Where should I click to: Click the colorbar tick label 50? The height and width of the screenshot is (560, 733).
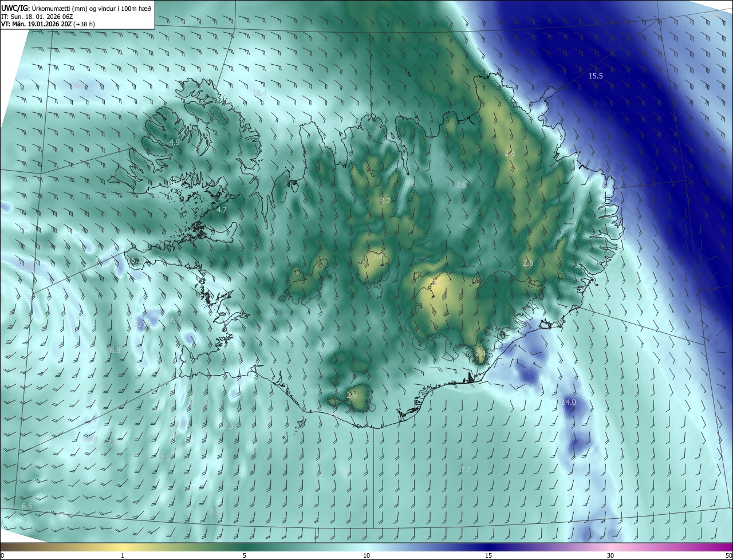728,555
